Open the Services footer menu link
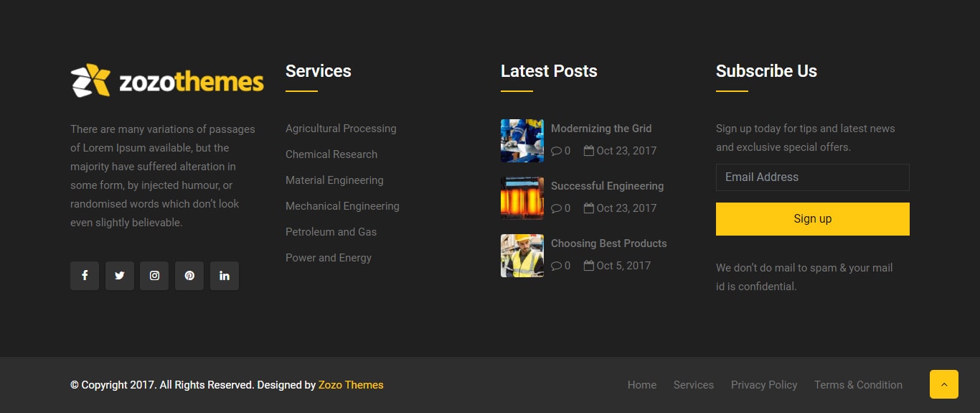 (x=693, y=385)
